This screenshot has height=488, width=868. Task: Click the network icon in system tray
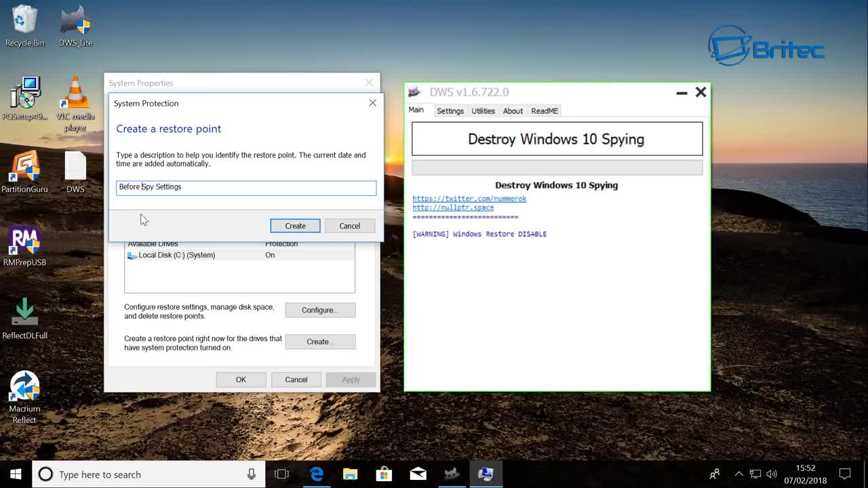tap(755, 474)
